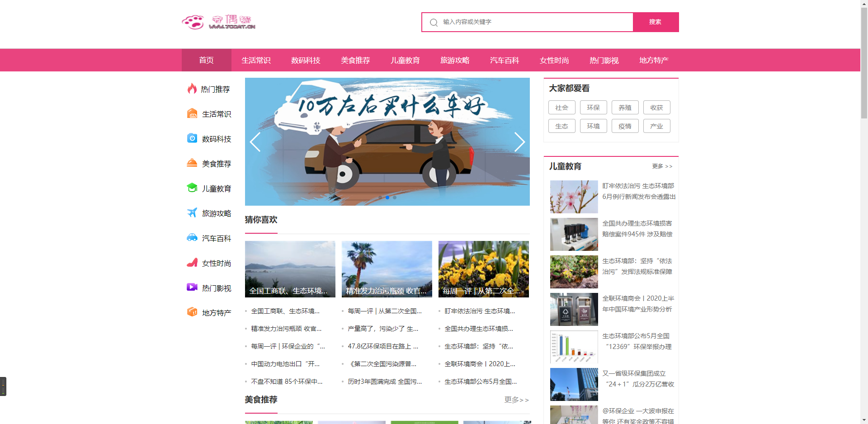Image resolution: width=868 pixels, height=424 pixels.
Task: Open 旅游攻略 in the top navigation bar
Action: 455,60
